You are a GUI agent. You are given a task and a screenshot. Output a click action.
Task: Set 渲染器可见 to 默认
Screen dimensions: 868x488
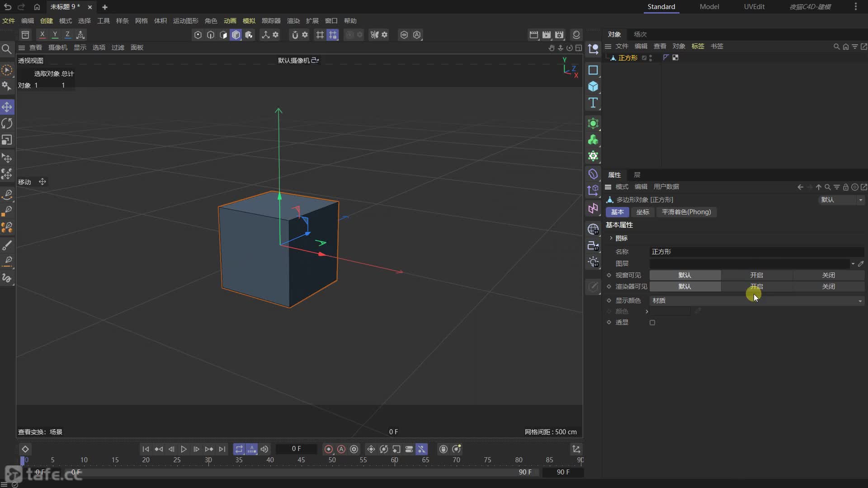point(685,286)
